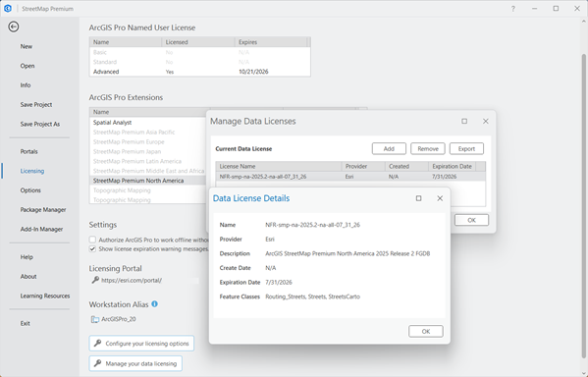Open Package Manager
The width and height of the screenshot is (588, 377).
(43, 210)
